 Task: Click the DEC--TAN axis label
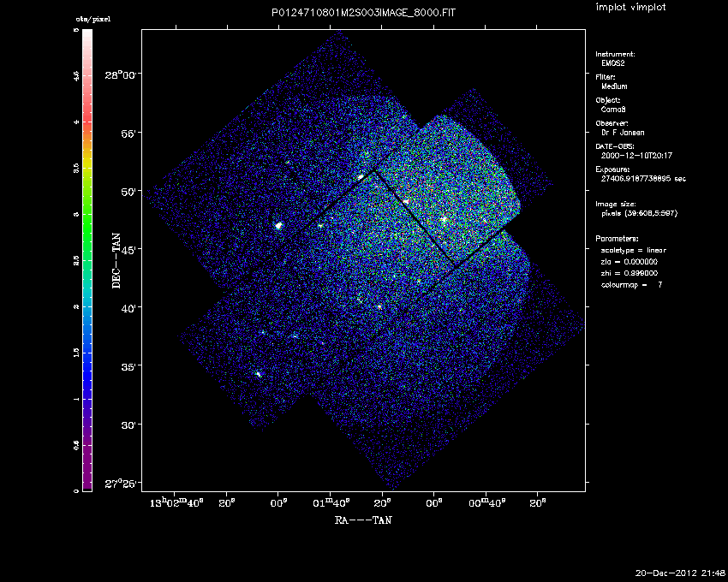click(116, 261)
